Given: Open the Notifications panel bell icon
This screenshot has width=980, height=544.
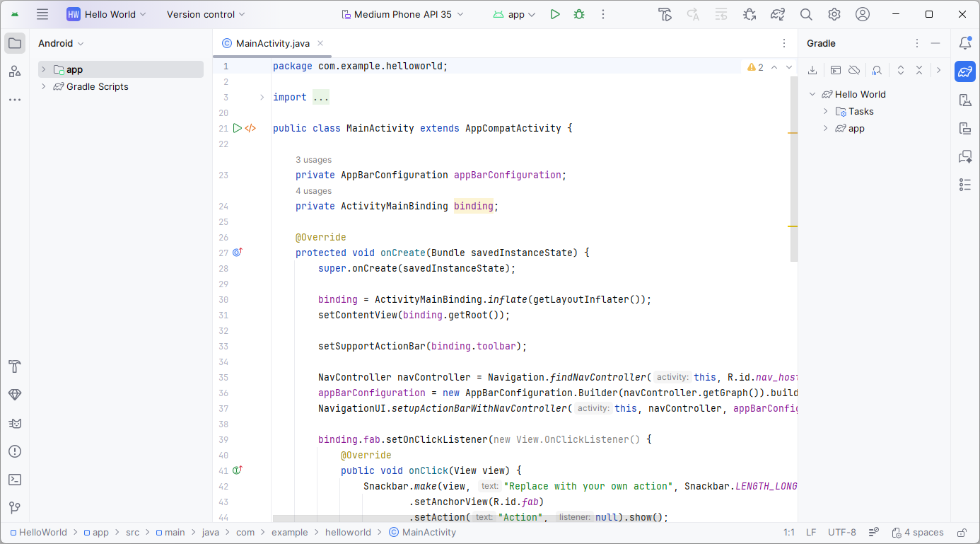Looking at the screenshot, I should [x=965, y=43].
